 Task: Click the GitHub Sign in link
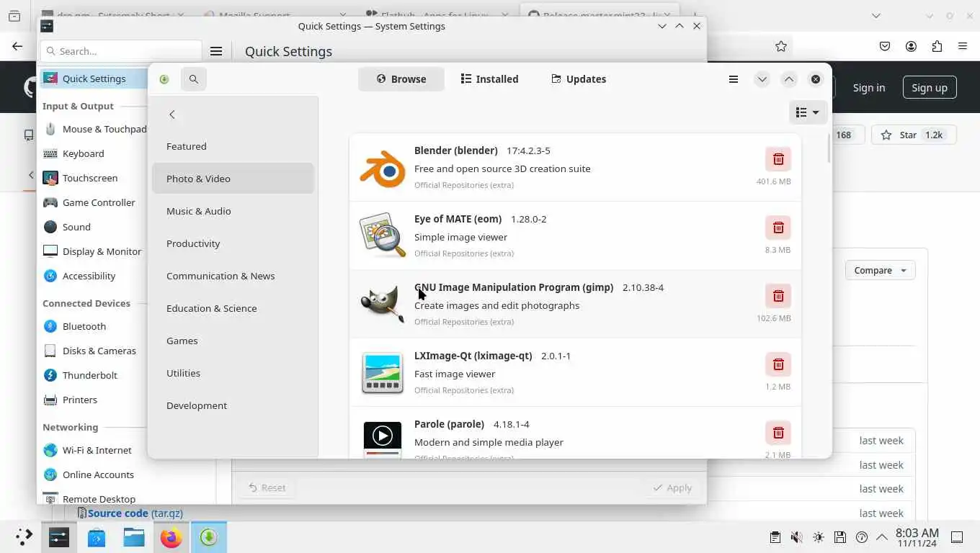point(868,88)
